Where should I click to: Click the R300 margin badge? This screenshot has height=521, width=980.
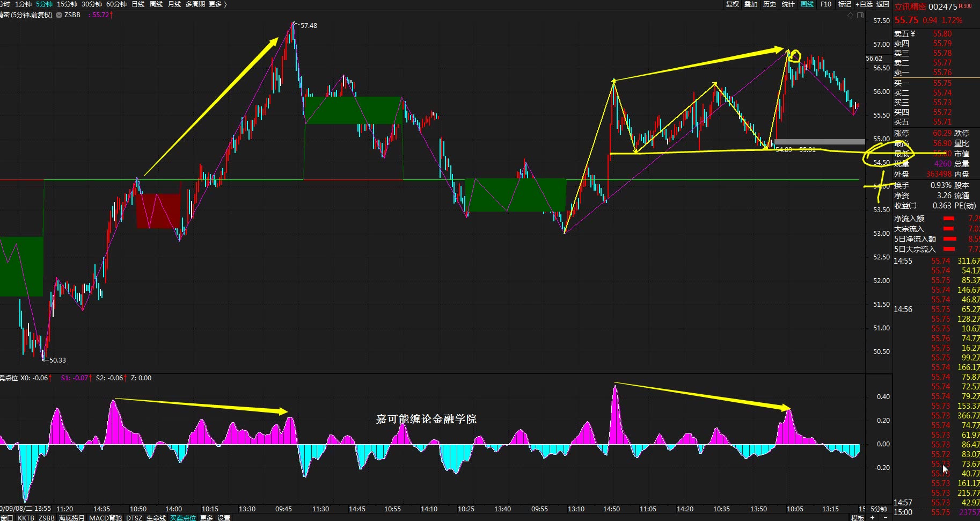pos(966,6)
